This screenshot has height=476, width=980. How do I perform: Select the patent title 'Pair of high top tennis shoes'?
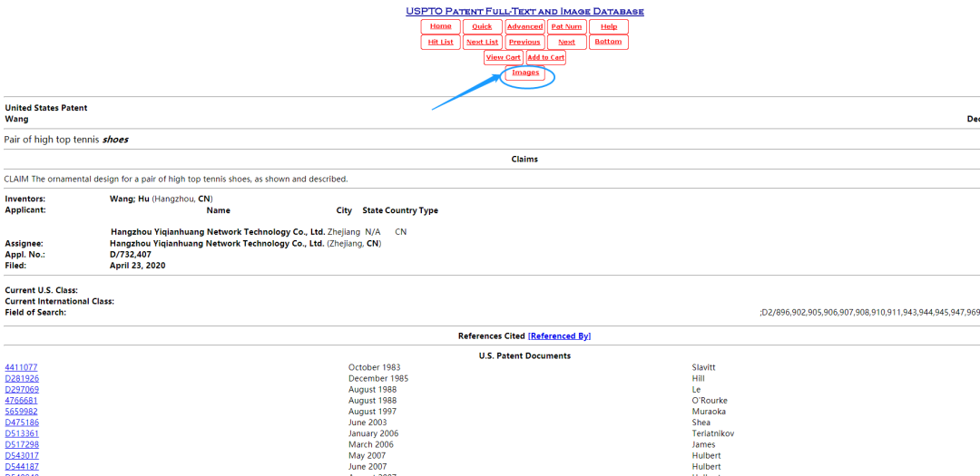tap(66, 140)
